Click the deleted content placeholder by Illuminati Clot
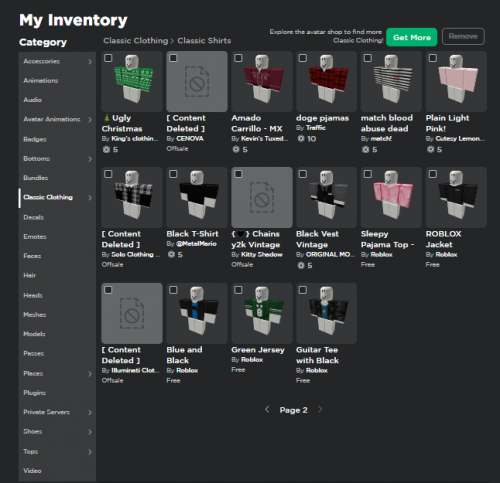The height and width of the screenshot is (483, 500). click(x=132, y=313)
